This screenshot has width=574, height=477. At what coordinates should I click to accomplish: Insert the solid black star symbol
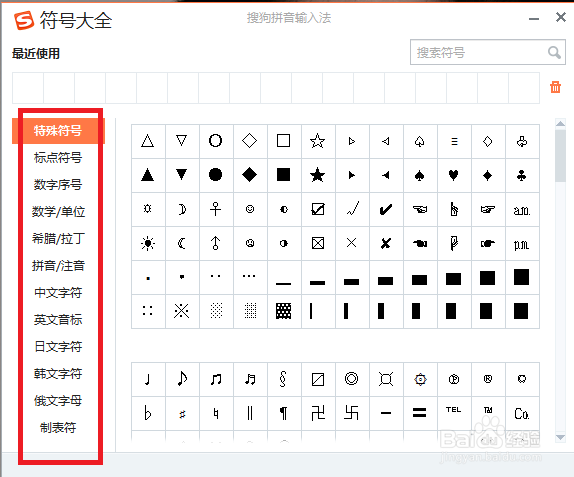(x=317, y=175)
